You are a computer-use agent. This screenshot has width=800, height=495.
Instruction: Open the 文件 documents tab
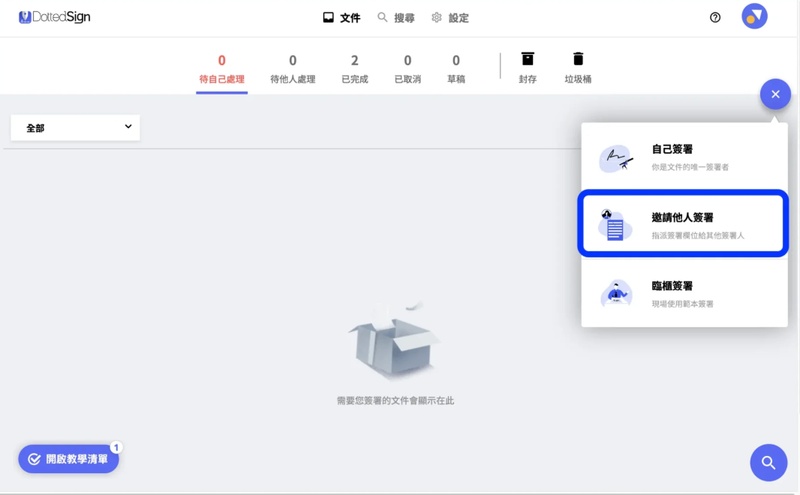tap(342, 18)
